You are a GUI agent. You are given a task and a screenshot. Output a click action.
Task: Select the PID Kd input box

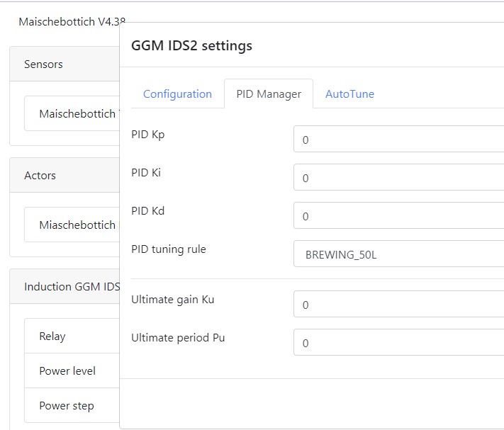pyautogui.click(x=398, y=216)
